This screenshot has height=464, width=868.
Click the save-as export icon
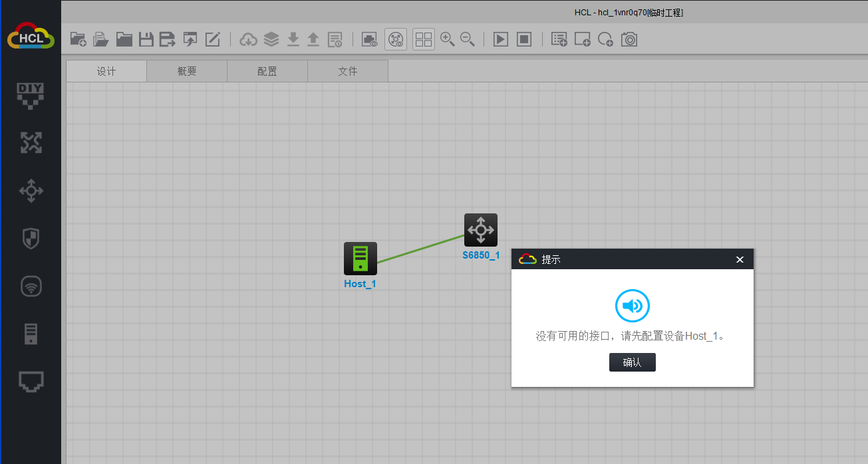pyautogui.click(x=168, y=39)
